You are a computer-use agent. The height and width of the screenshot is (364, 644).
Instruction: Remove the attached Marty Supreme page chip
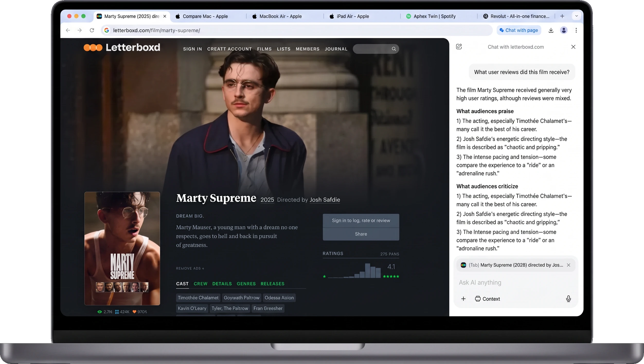point(569,265)
